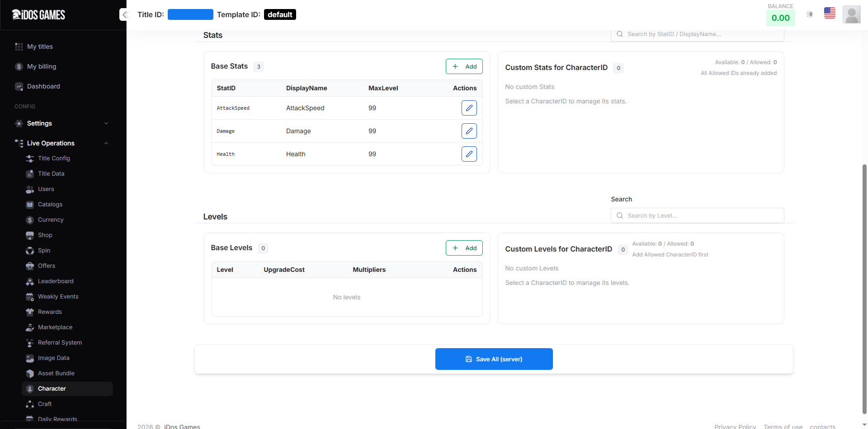Viewport: 868px width, 429px height.
Task: Open the US flag language selector
Action: pyautogui.click(x=830, y=14)
